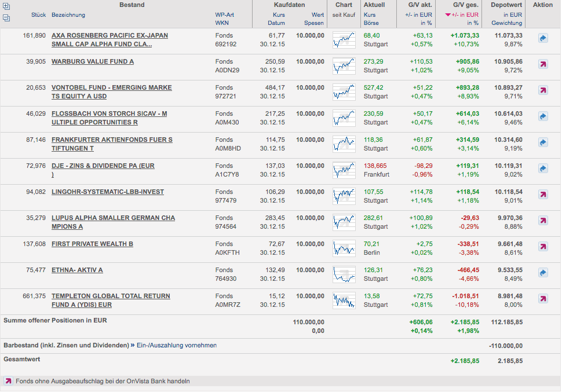Select total Depotwert 112.185,85
Viewport: 562px width, 392px height.
[x=507, y=322]
